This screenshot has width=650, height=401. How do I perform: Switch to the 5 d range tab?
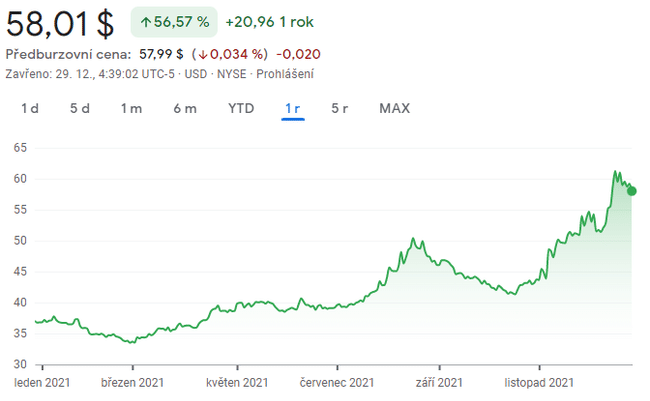click(80, 108)
